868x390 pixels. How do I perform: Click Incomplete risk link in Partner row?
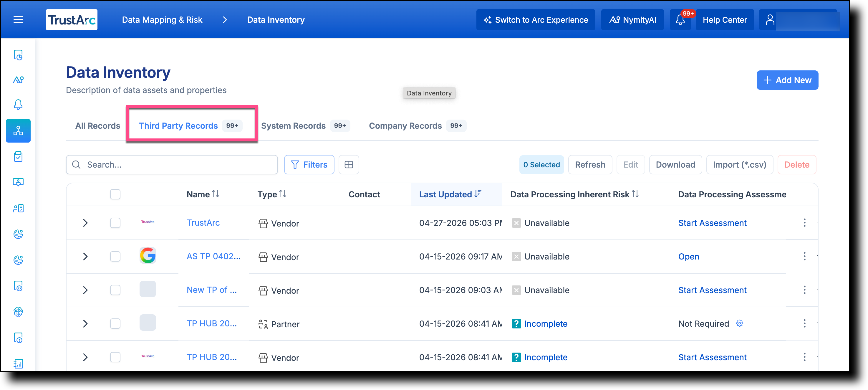coord(546,324)
